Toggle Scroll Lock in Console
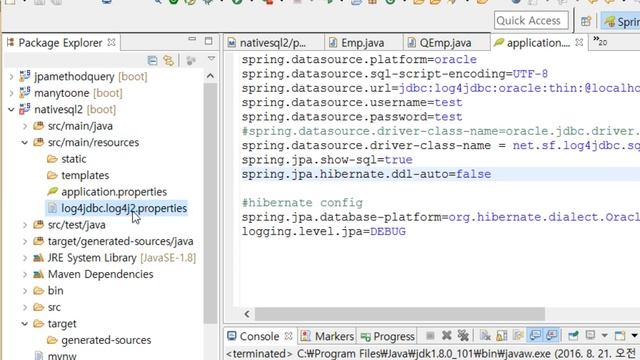Screen dimensions: 640x360 pos(501,336)
